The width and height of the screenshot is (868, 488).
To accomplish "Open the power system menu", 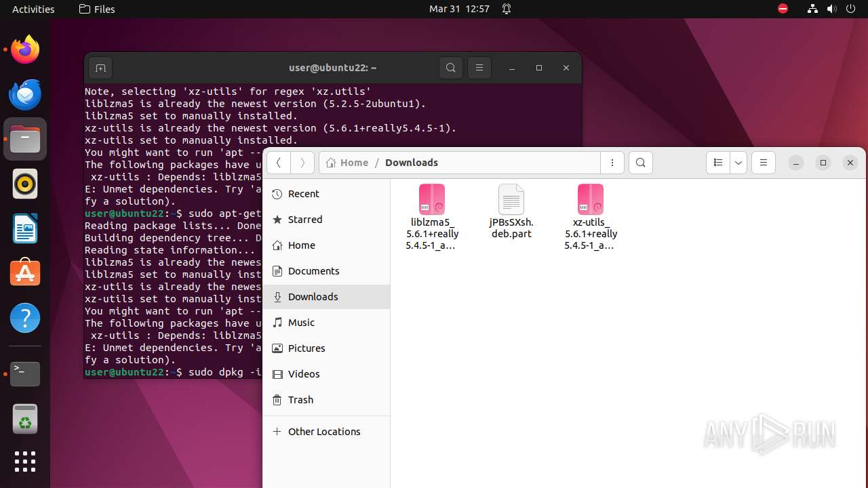I will tap(850, 9).
